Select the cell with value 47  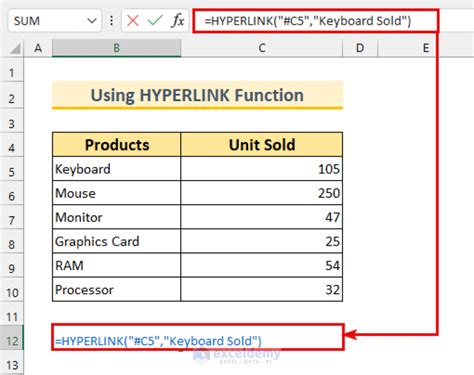tap(262, 217)
